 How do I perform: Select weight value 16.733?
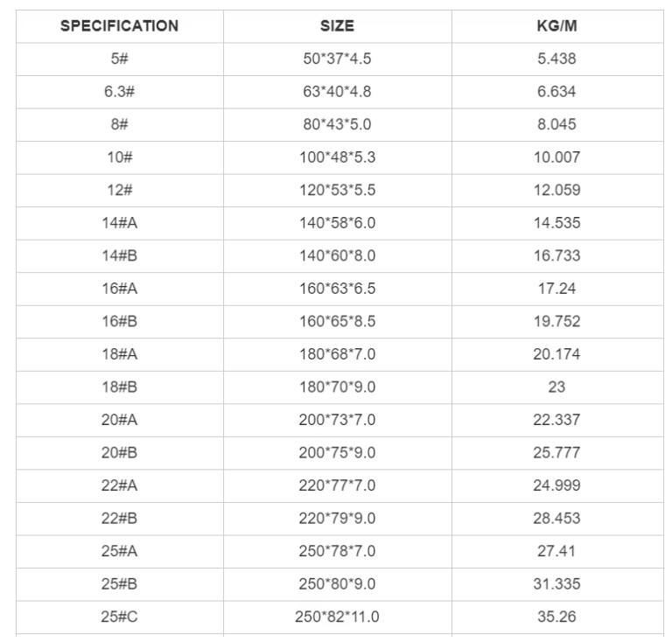pos(556,255)
